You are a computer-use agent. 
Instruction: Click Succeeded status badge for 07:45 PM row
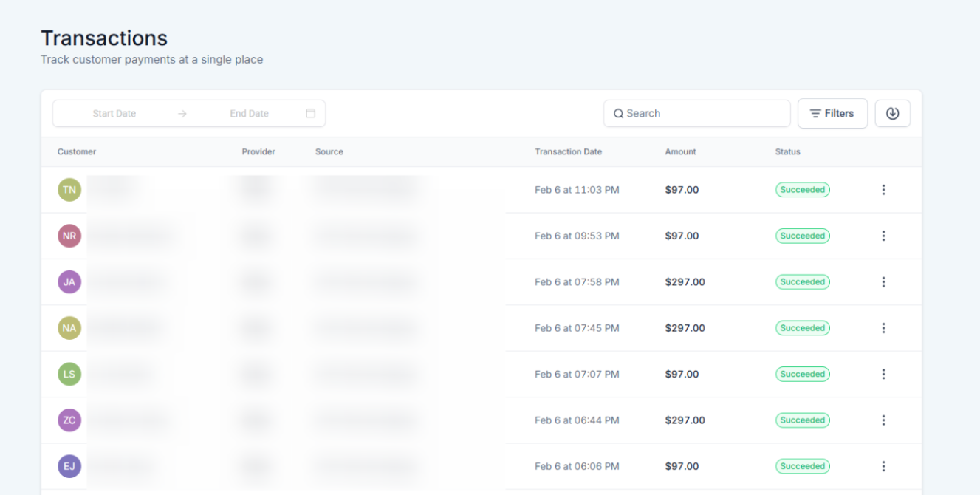coord(802,328)
